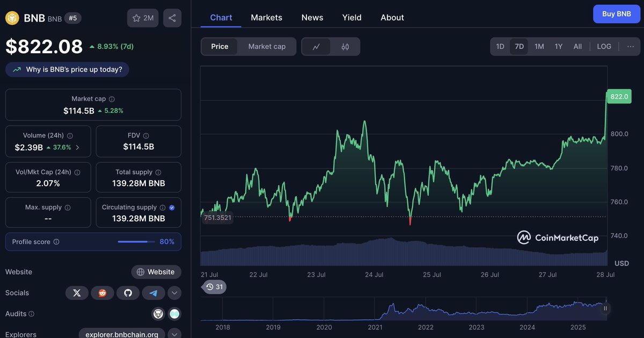Viewport: 644px width, 338px height.
Task: Click the Profile score progress bar
Action: pyautogui.click(x=136, y=242)
